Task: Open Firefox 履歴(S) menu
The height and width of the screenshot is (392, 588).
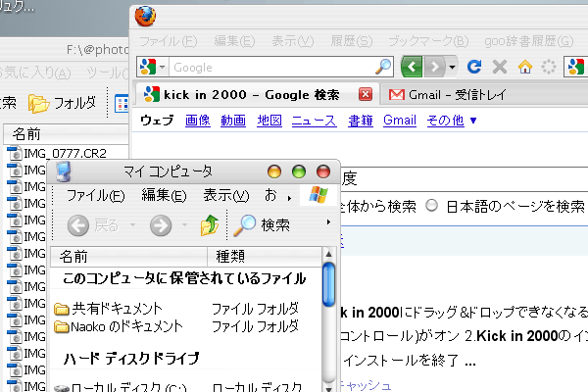Action: pyautogui.click(x=352, y=41)
